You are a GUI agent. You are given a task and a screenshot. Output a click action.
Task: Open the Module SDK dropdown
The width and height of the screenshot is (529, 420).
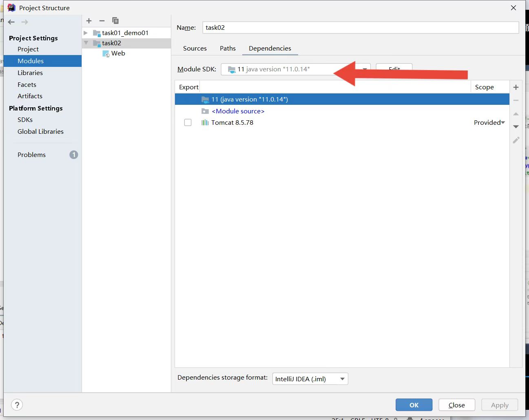[296, 69]
